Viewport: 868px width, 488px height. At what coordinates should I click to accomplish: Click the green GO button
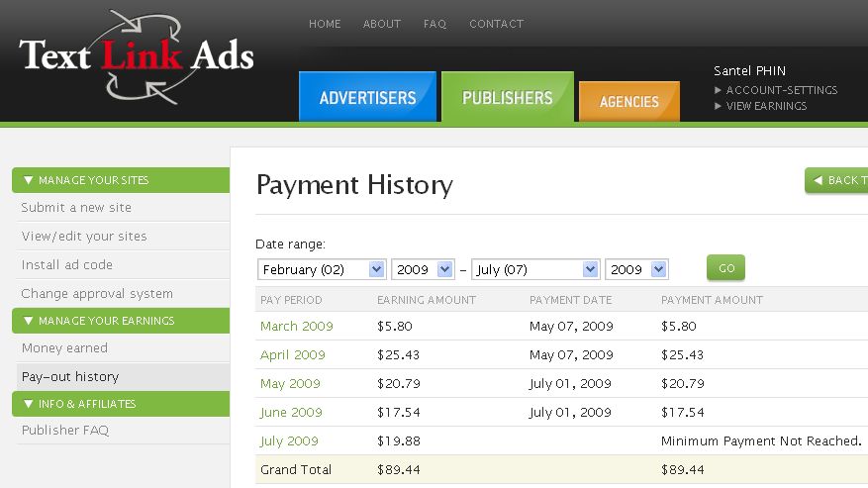coord(725,268)
